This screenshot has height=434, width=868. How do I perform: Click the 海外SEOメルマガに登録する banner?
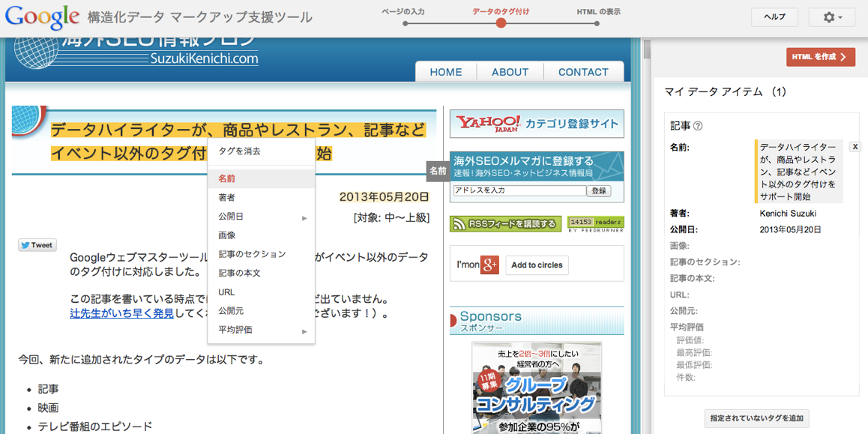[537, 166]
